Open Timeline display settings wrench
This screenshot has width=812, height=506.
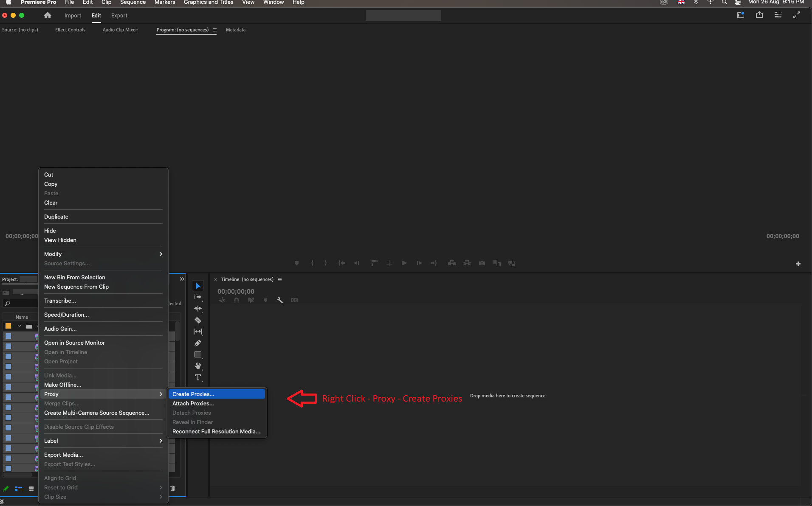click(x=280, y=300)
